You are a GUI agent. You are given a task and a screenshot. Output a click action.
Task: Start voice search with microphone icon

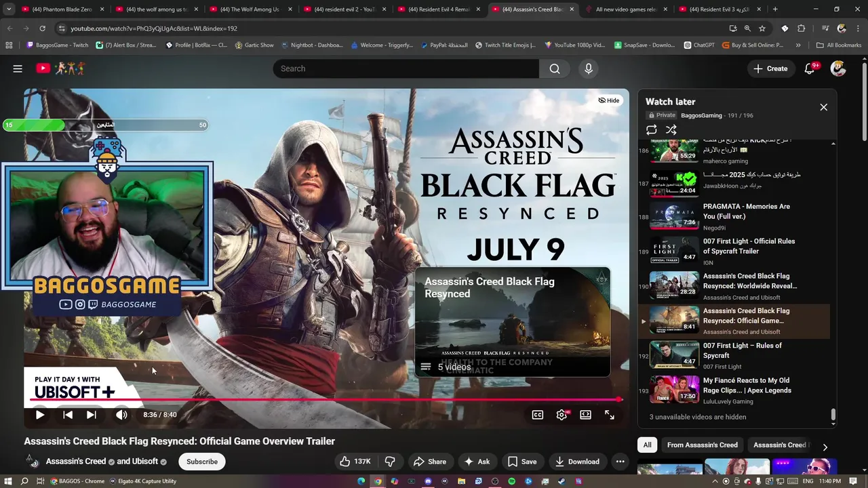click(x=589, y=68)
